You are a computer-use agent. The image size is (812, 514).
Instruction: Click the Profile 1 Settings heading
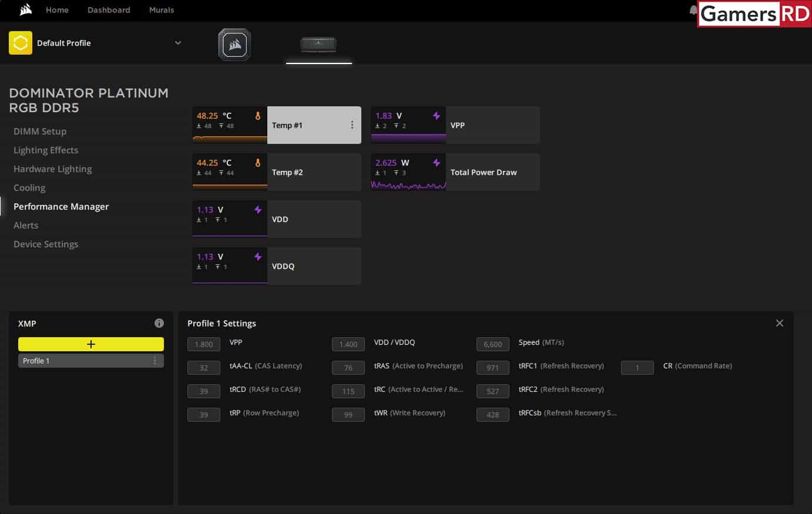pyautogui.click(x=222, y=323)
